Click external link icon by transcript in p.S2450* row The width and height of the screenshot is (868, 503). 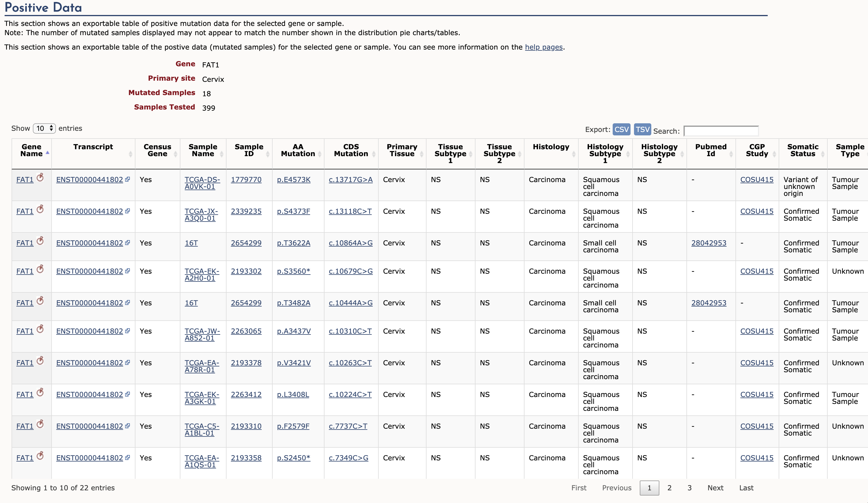[x=127, y=457]
